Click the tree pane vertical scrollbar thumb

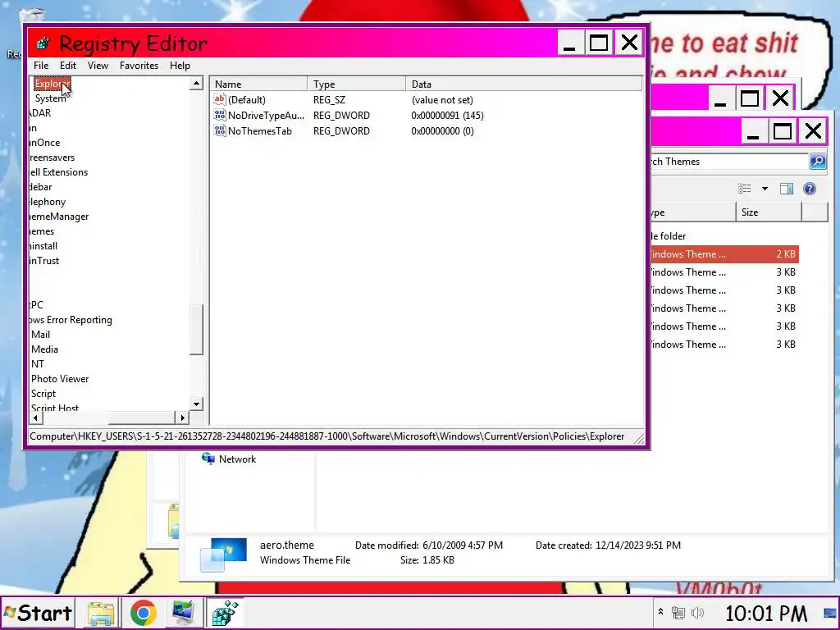pyautogui.click(x=197, y=330)
